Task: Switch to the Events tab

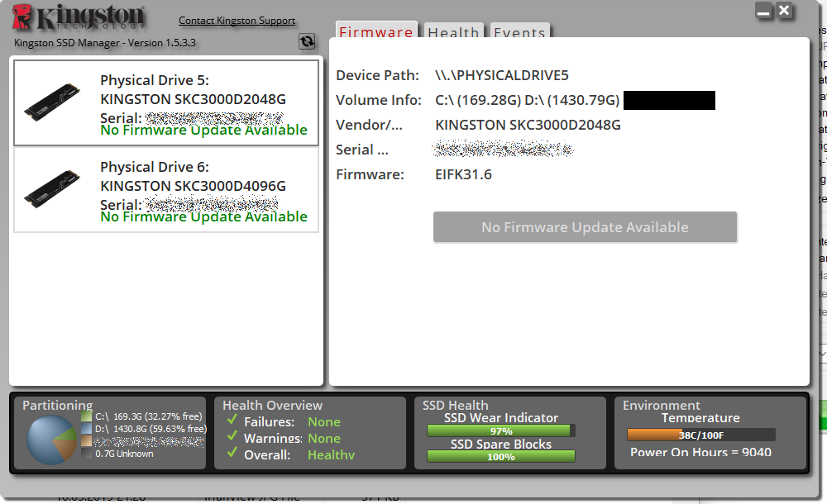Action: coord(519,31)
